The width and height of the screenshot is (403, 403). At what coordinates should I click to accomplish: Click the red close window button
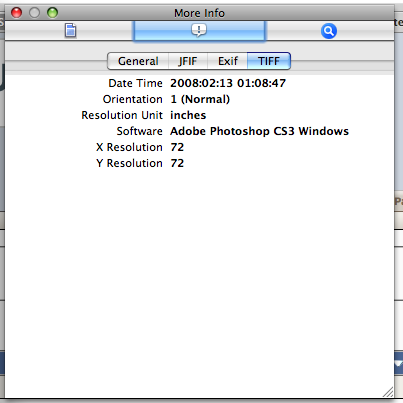pos(16,13)
